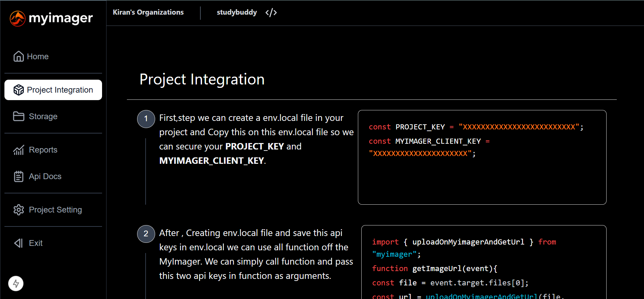Click the bold PROJECT_KEY text in step 1
The image size is (644, 299).
(x=254, y=146)
